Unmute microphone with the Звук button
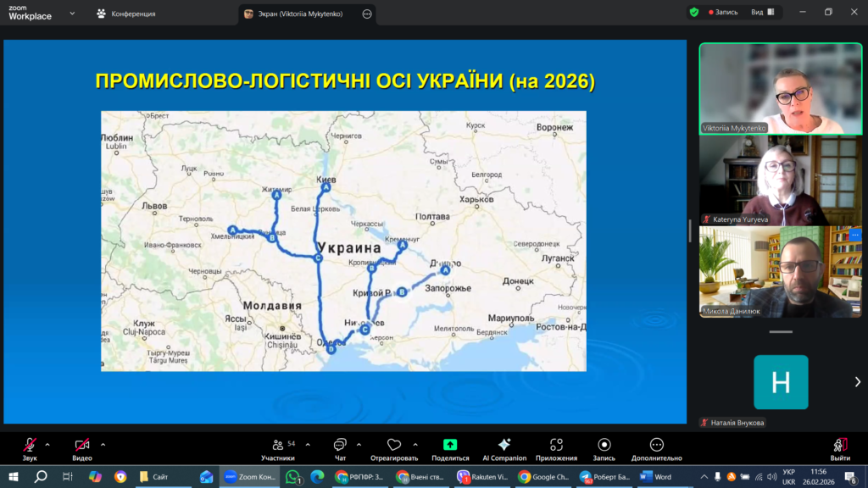 pos(30,445)
